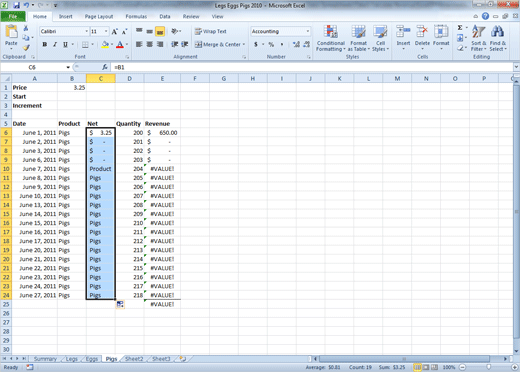520x372 pixels.
Task: Click the Name Box showing C6
Action: (32, 67)
